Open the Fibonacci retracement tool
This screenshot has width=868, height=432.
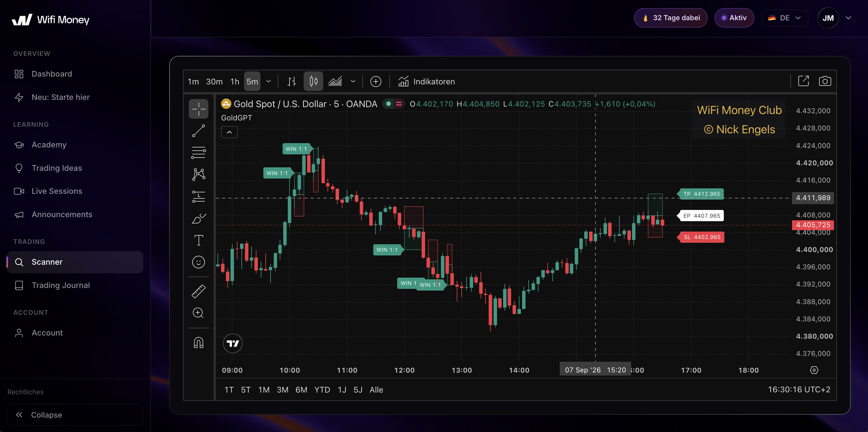tap(199, 153)
